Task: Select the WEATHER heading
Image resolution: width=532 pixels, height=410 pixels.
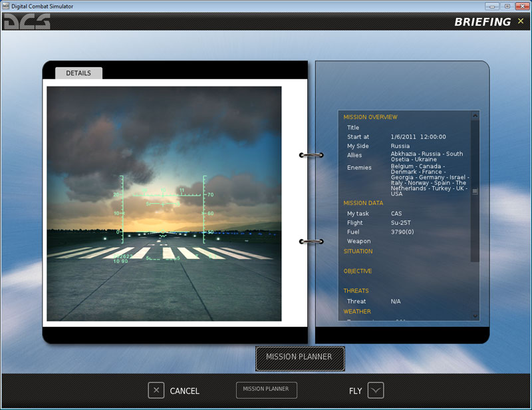Action: point(357,311)
